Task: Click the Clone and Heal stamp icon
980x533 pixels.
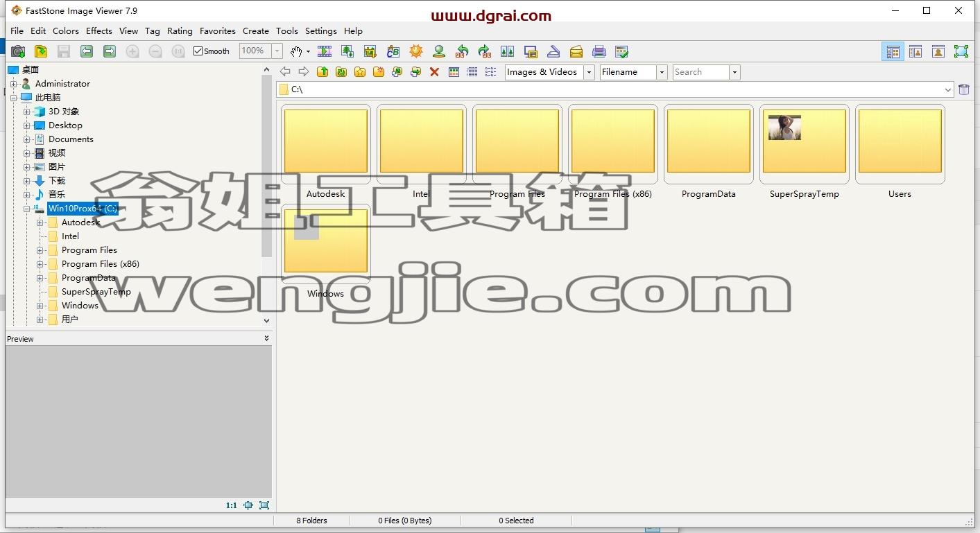Action: pyautogui.click(x=438, y=51)
